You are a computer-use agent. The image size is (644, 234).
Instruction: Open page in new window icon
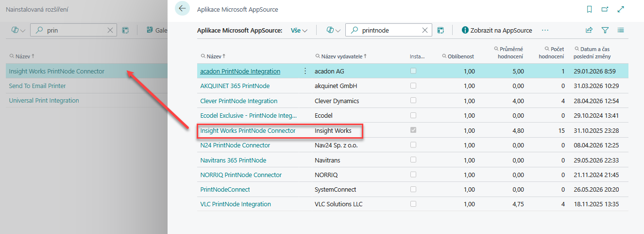[605, 9]
